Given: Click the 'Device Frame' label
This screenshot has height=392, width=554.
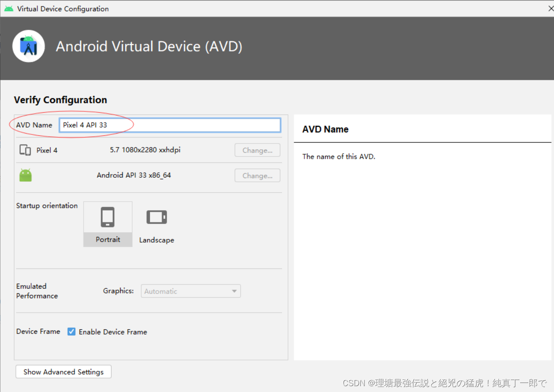Looking at the screenshot, I should coord(38,331).
